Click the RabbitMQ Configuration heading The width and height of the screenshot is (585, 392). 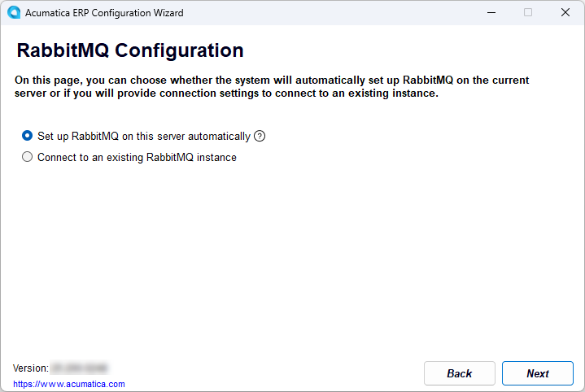point(130,50)
